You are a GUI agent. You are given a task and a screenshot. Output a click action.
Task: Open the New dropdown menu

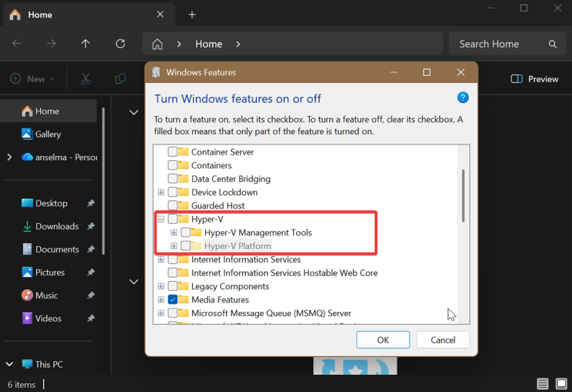pos(32,79)
